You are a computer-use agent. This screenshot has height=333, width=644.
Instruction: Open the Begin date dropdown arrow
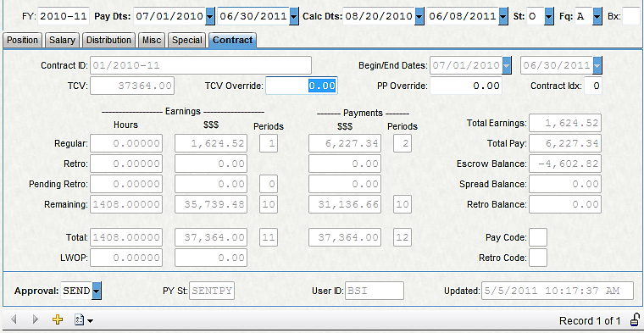tap(507, 65)
